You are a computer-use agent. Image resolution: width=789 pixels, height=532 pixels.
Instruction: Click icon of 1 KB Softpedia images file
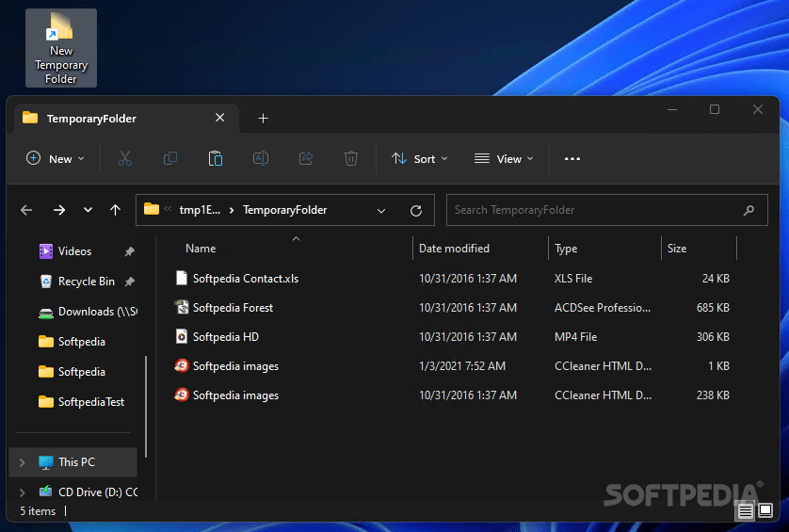pos(182,365)
